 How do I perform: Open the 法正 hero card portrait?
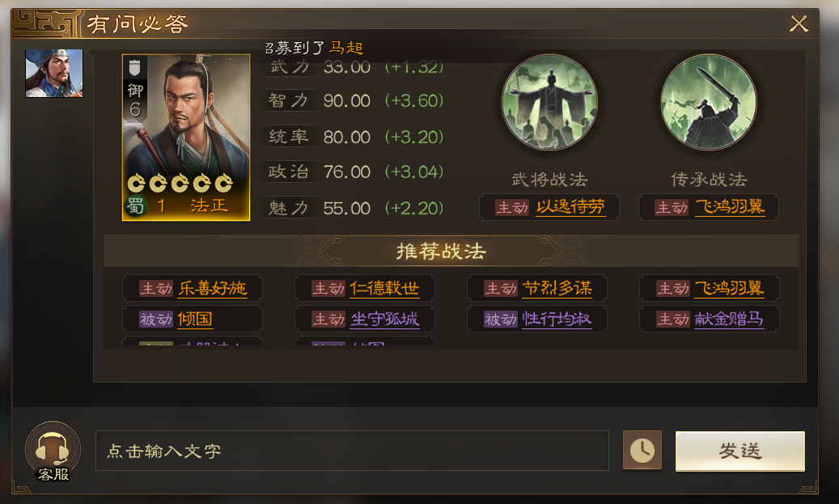tap(186, 137)
